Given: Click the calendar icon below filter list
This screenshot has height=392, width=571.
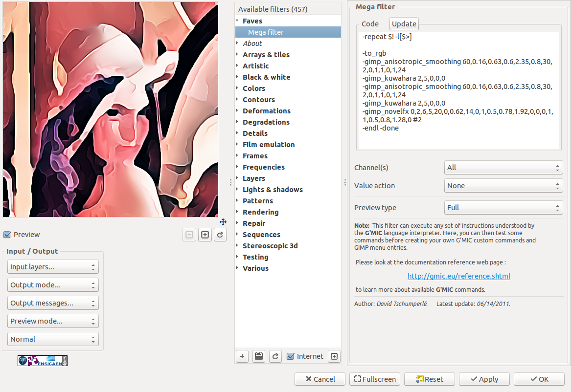Looking at the screenshot, I should pos(259,356).
